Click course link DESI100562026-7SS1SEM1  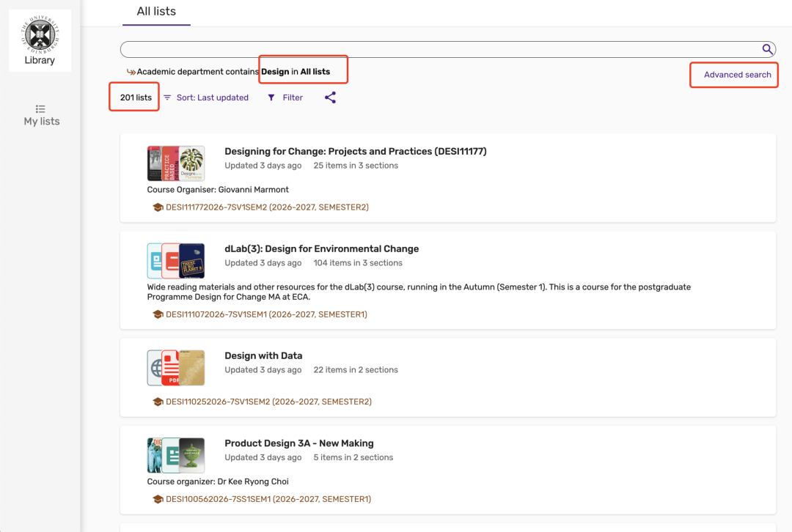click(x=268, y=499)
